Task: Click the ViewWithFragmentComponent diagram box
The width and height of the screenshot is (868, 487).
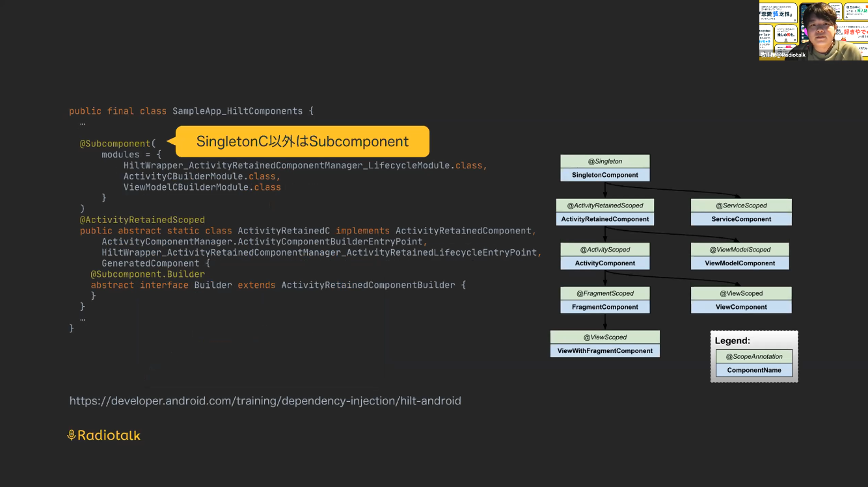Action: (x=605, y=351)
